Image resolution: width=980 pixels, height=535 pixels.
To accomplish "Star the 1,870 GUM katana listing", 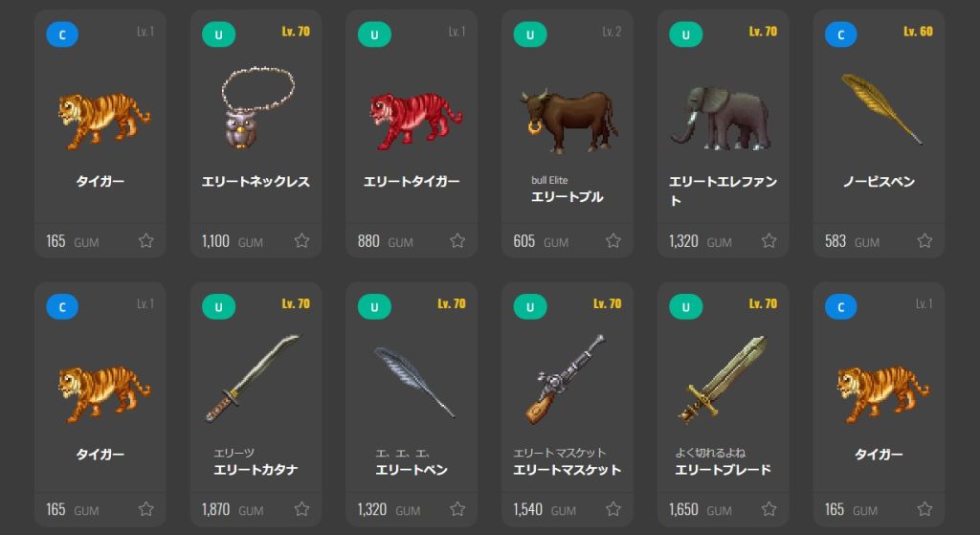I will coord(301,509).
